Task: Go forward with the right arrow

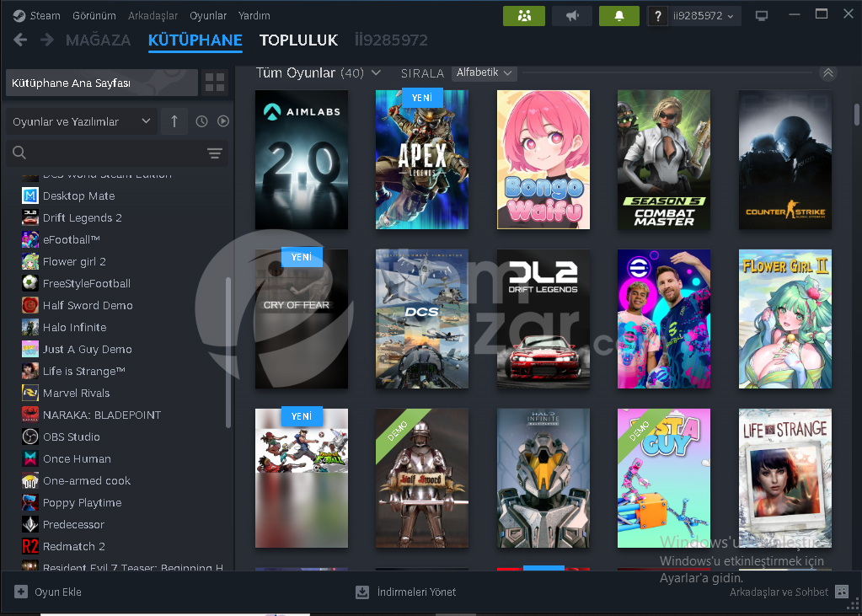Action: tap(46, 40)
